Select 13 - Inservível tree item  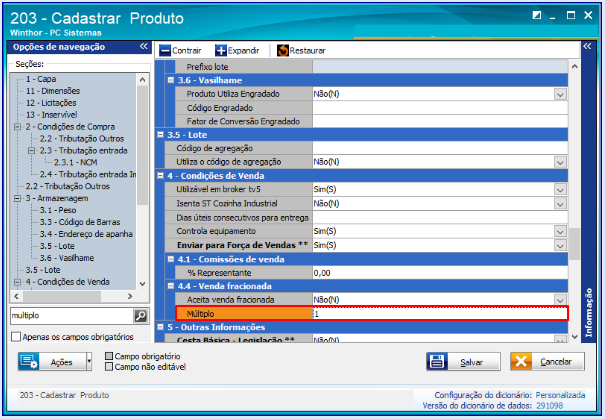pos(51,115)
